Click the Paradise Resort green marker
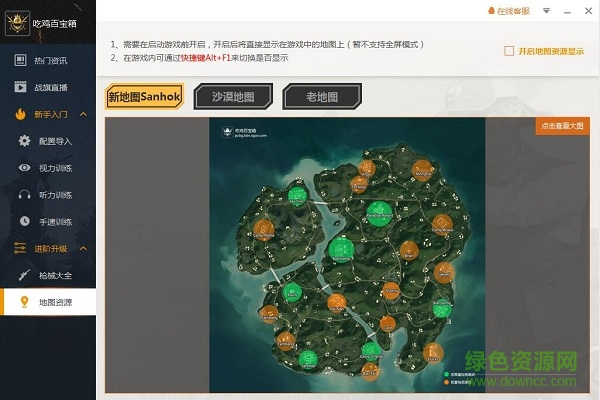Viewport: 600px width, 400px height. point(380,213)
